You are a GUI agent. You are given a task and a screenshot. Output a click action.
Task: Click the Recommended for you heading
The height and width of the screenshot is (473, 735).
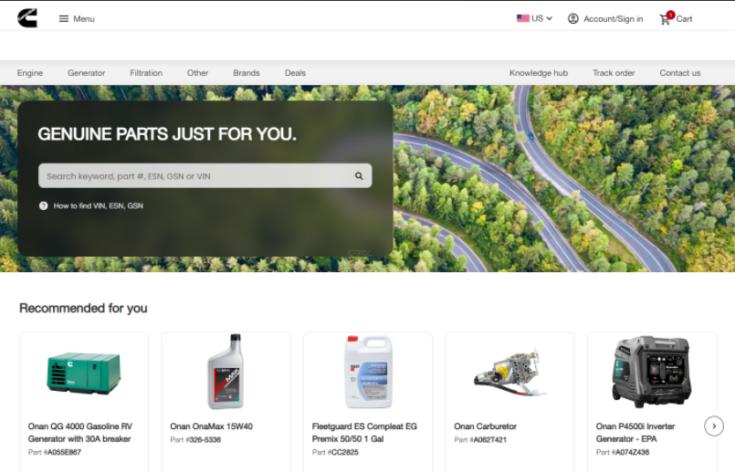83,308
